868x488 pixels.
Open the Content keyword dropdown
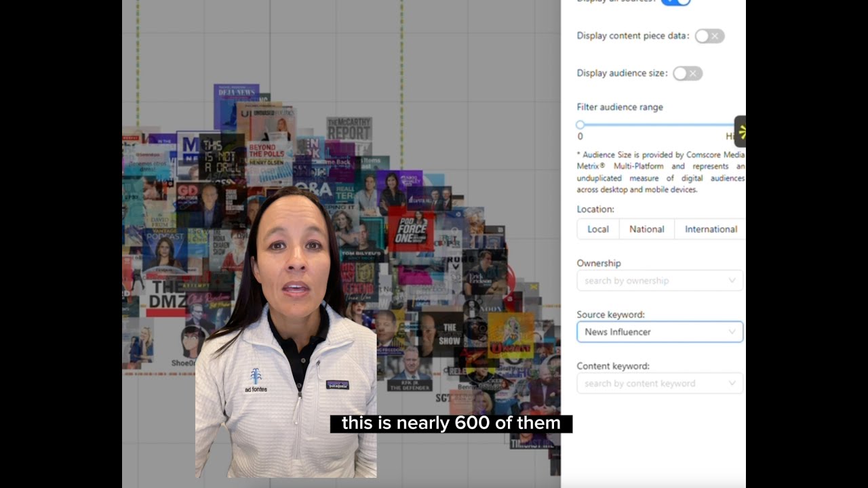660,384
